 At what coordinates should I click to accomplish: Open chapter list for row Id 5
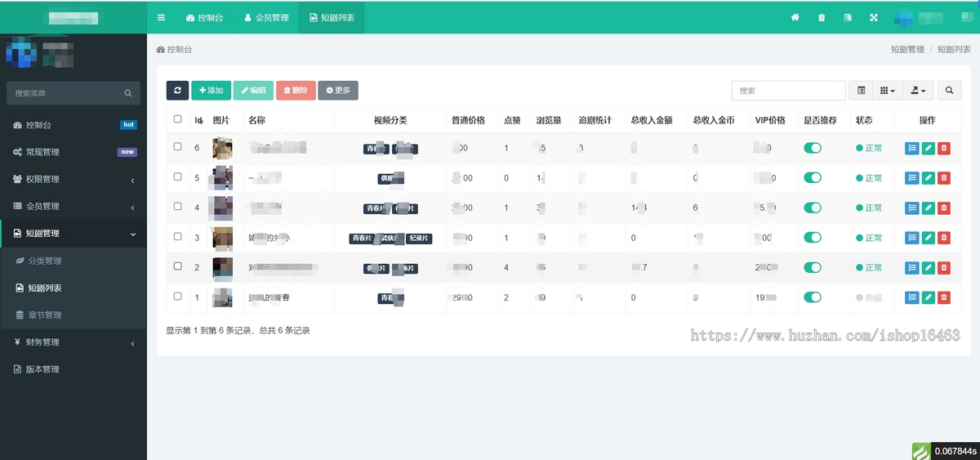[912, 178]
